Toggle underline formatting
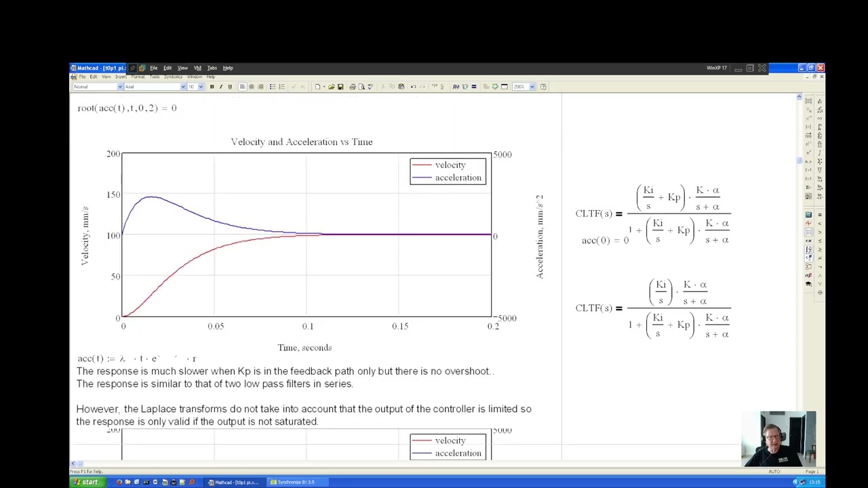This screenshot has height=488, width=868. tap(230, 86)
